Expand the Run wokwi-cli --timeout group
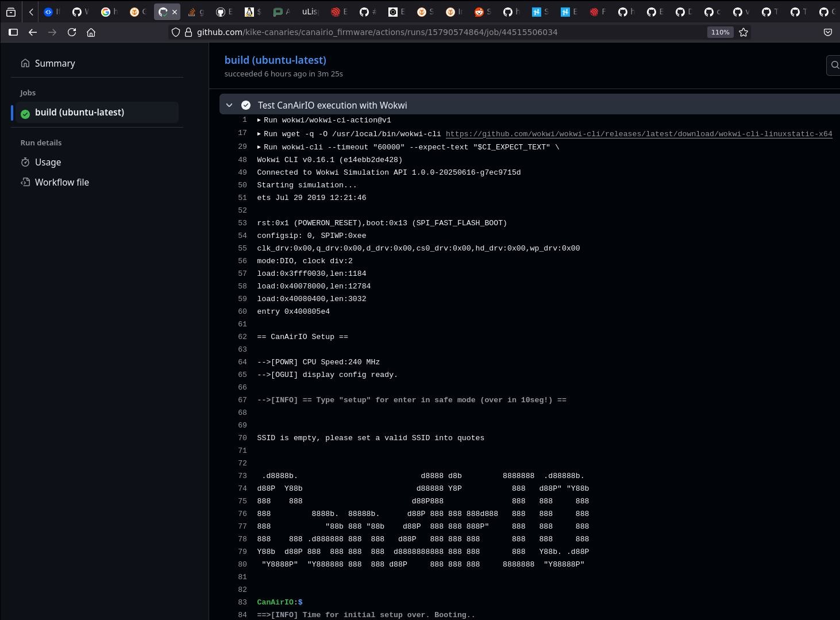Viewport: 840px width, 620px height. pos(259,147)
